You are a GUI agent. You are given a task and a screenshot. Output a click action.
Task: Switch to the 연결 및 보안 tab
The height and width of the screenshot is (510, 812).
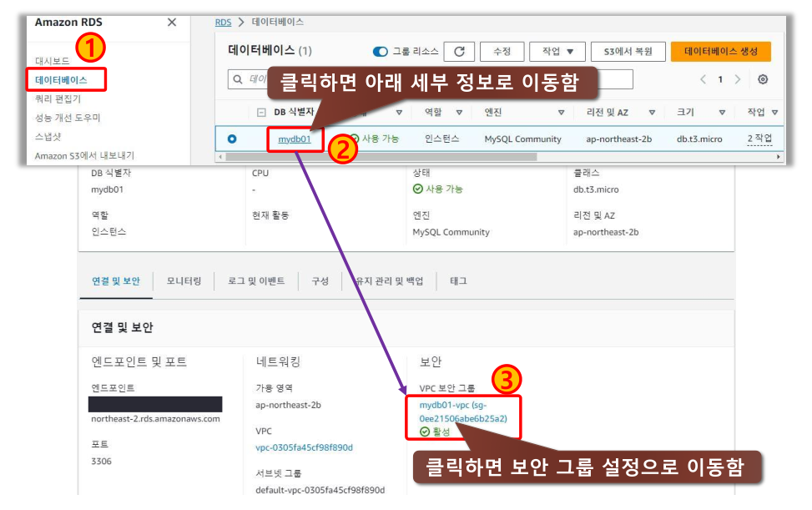[x=116, y=281]
